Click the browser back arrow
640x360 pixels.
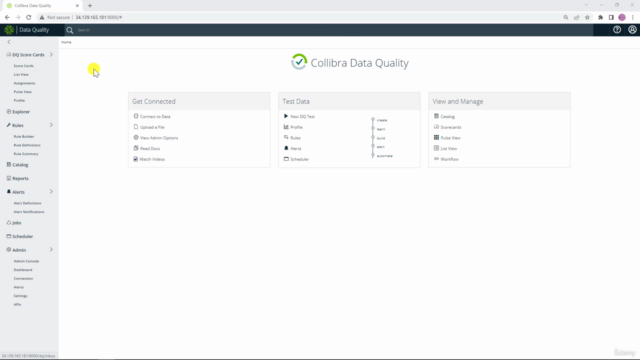(x=7, y=18)
